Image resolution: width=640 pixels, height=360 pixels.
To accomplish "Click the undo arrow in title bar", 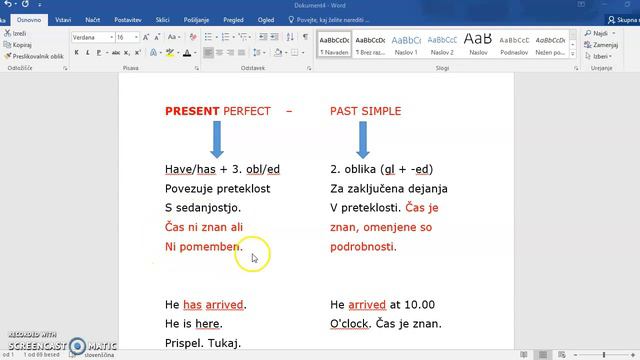I will tap(8, 4).
